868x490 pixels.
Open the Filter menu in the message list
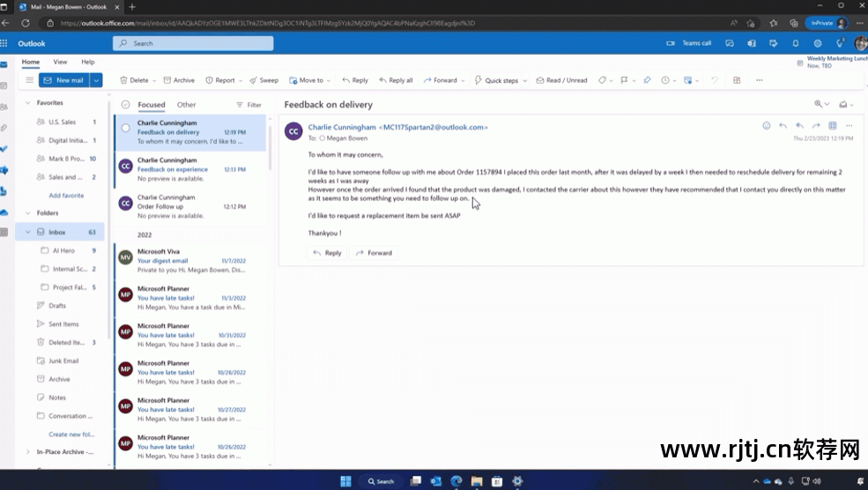248,105
